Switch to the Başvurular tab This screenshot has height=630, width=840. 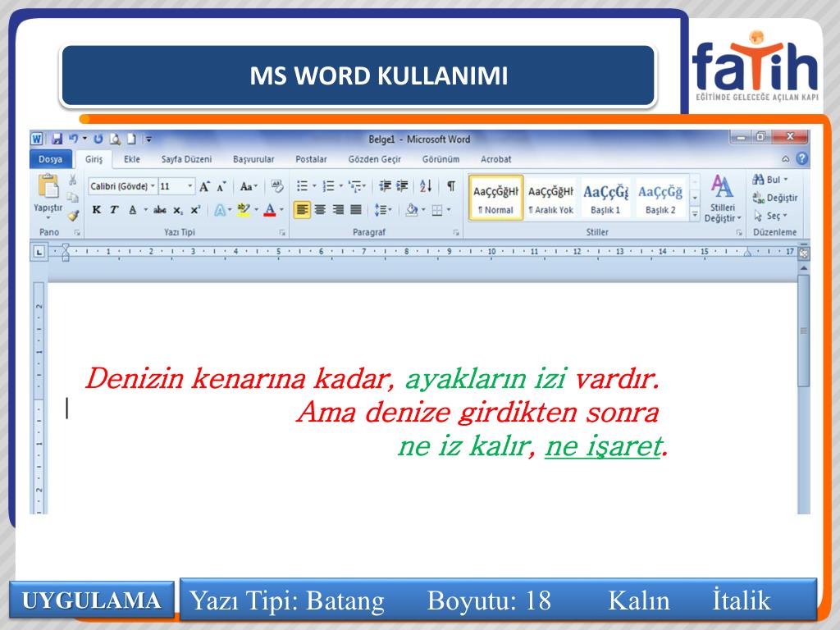click(x=253, y=159)
